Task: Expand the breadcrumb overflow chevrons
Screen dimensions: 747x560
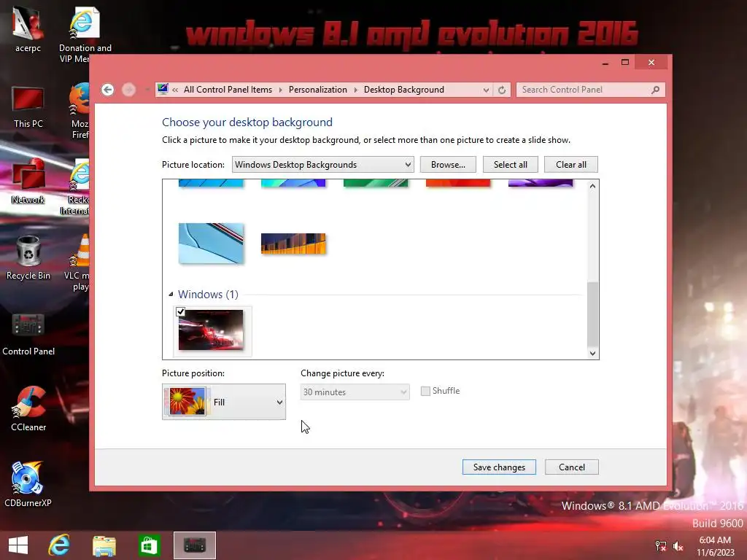Action: pyautogui.click(x=175, y=90)
